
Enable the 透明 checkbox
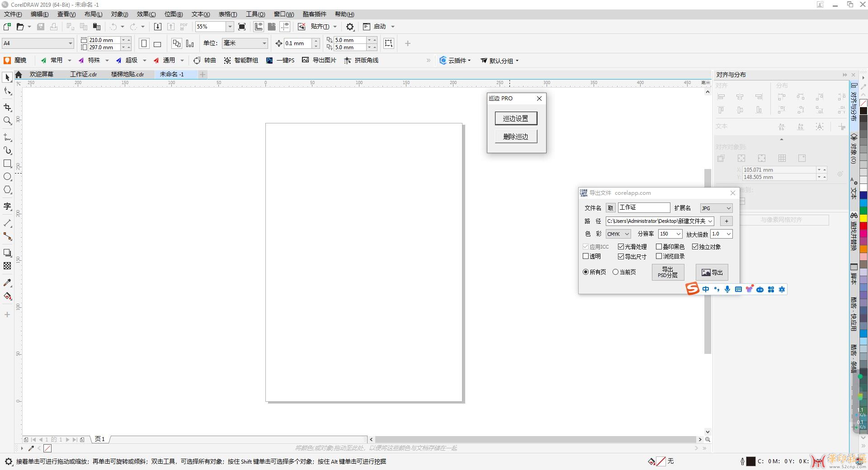point(586,256)
